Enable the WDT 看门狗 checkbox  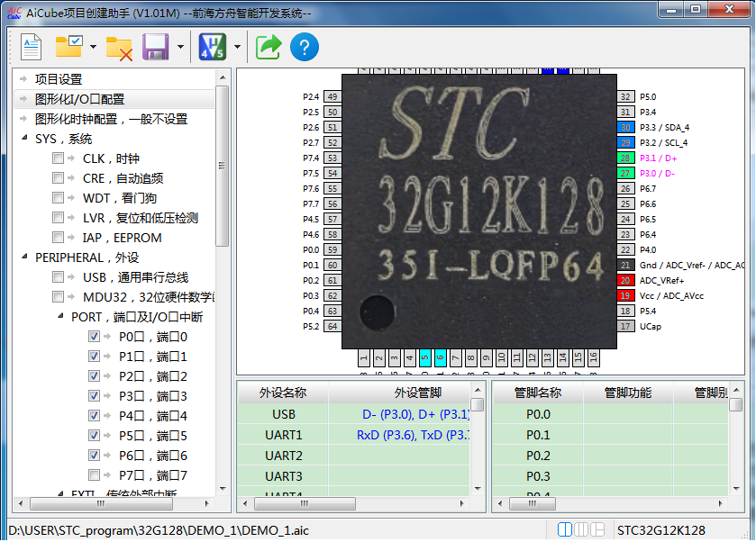click(58, 197)
